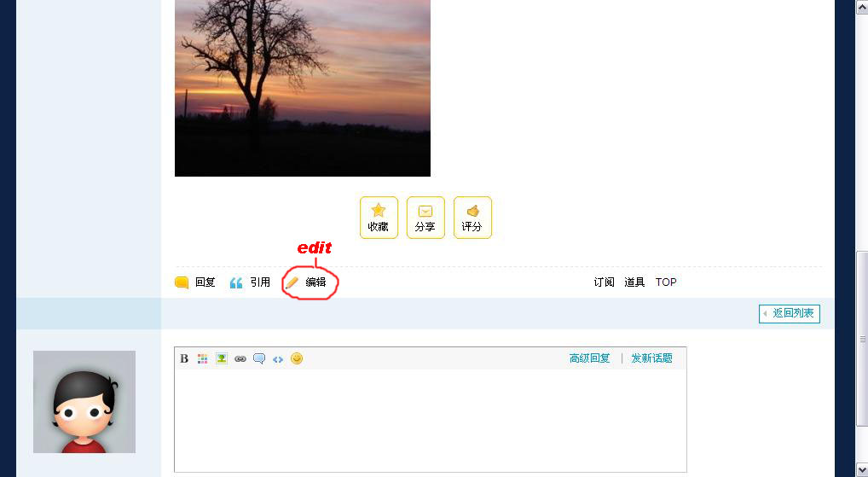Click the 编辑 edit pencil link

pyautogui.click(x=305, y=282)
